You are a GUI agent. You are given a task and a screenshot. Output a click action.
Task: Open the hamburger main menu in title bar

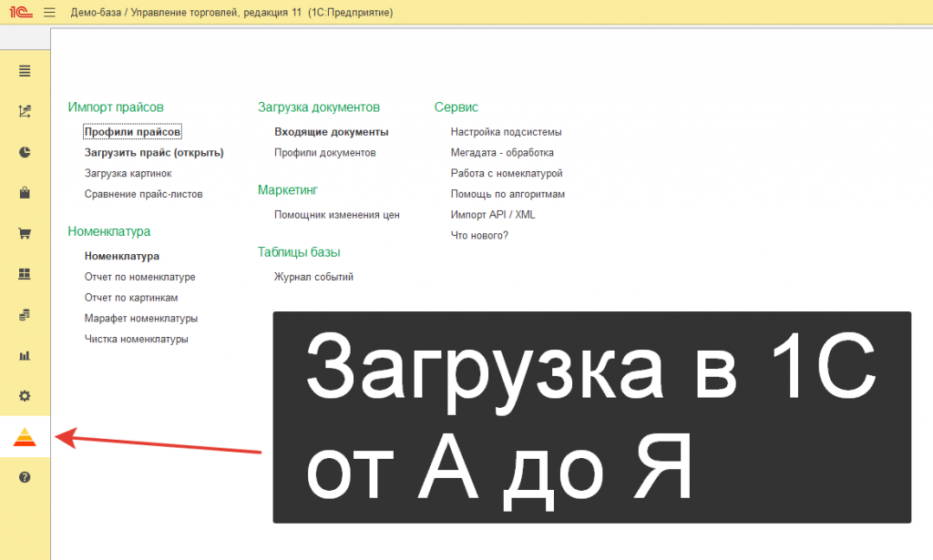49,12
